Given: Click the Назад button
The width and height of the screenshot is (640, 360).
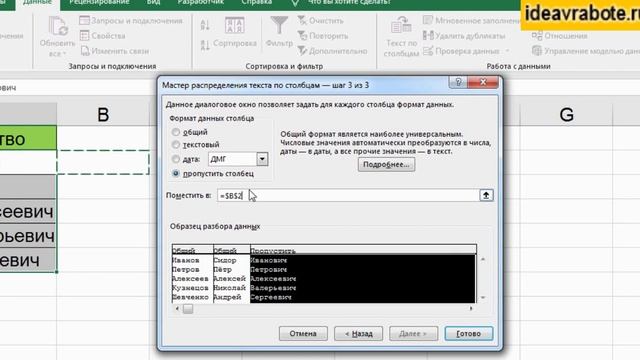Looking at the screenshot, I should [358, 333].
